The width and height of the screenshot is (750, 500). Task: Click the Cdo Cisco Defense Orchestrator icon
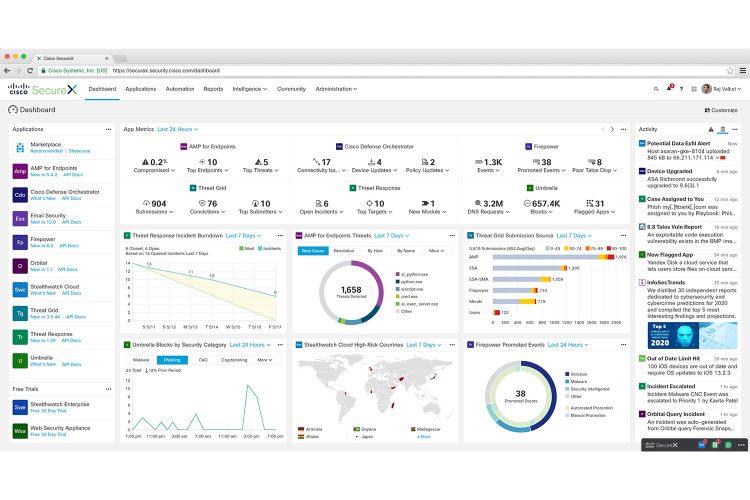coord(20,195)
